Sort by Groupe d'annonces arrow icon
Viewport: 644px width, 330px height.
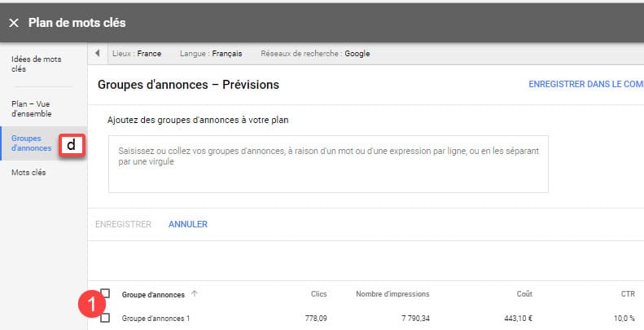pos(195,293)
